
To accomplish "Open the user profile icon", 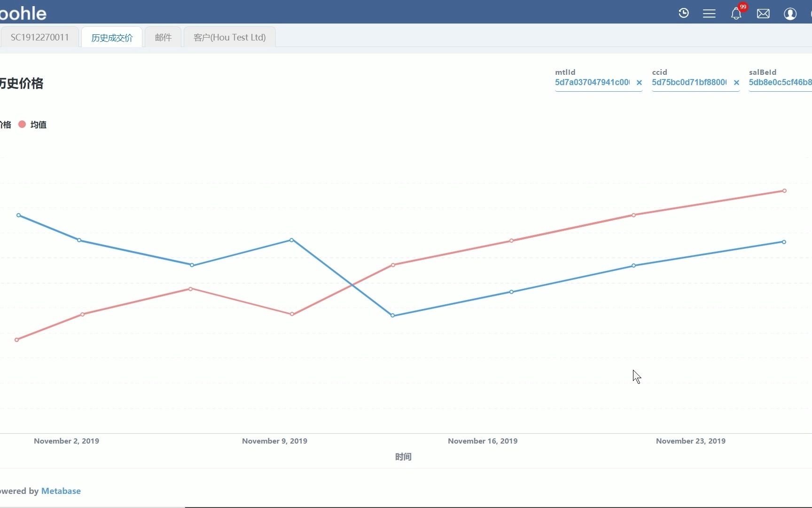I will coord(790,14).
